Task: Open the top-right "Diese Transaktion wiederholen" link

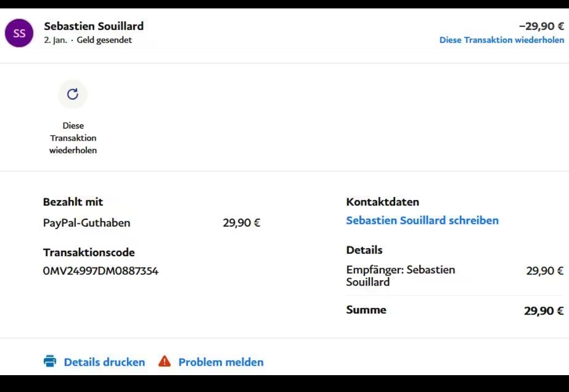Action: click(x=502, y=40)
